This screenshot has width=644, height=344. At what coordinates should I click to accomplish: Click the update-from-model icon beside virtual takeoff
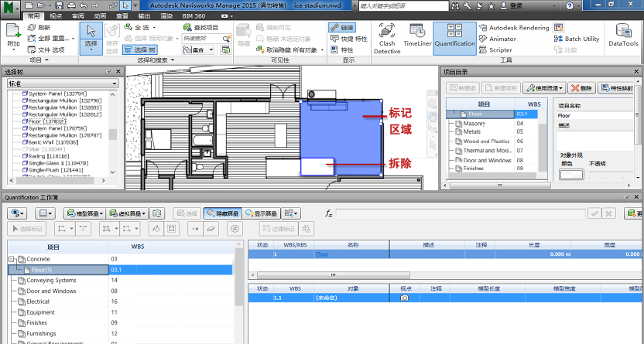157,213
